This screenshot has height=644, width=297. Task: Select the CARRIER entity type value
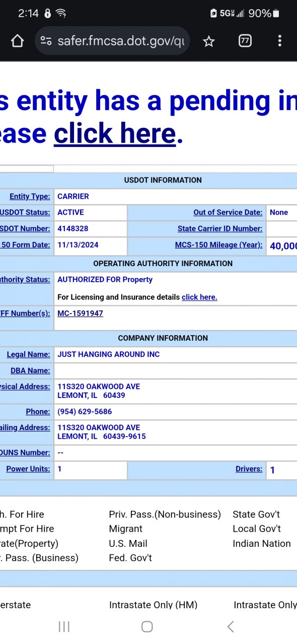click(x=73, y=196)
